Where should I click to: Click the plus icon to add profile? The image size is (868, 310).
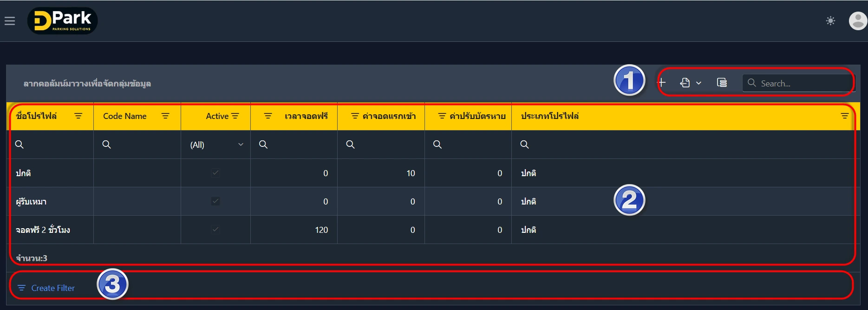662,83
